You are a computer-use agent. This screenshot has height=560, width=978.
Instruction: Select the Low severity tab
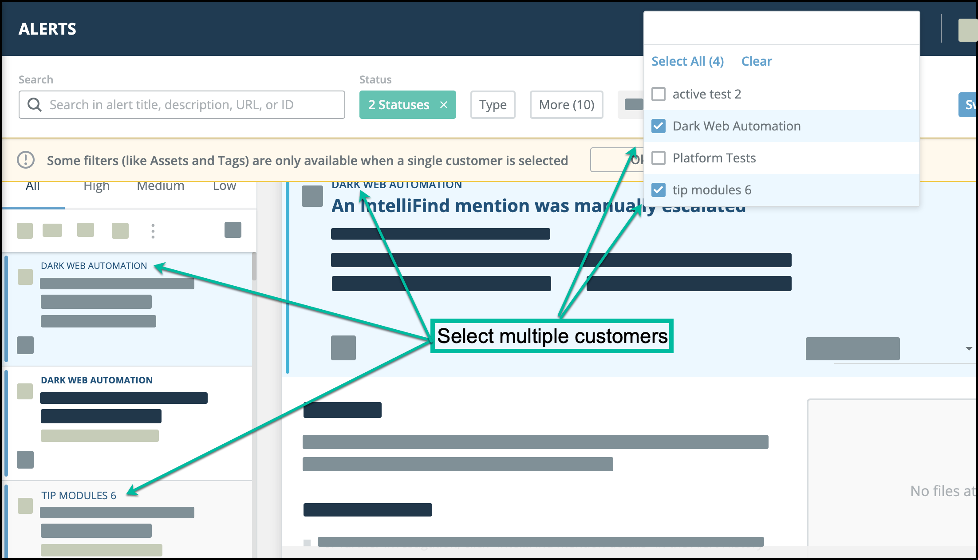point(224,186)
